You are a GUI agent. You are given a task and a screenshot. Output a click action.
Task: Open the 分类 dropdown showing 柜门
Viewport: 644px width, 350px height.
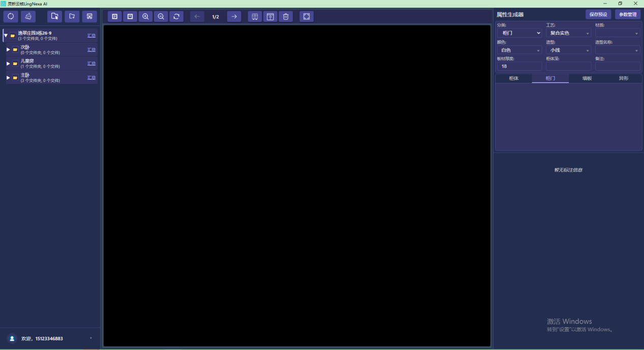(x=519, y=33)
